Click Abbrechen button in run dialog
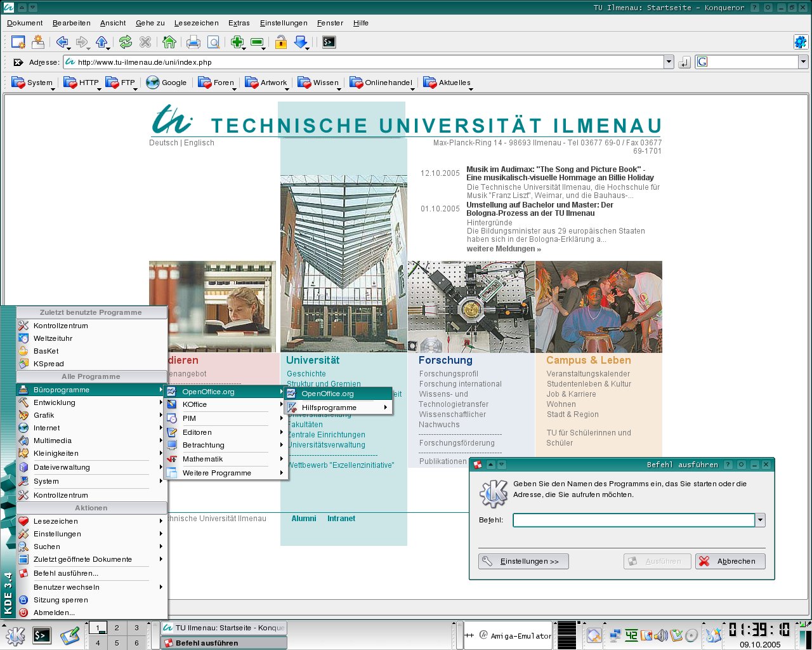812x650 pixels. coord(730,561)
